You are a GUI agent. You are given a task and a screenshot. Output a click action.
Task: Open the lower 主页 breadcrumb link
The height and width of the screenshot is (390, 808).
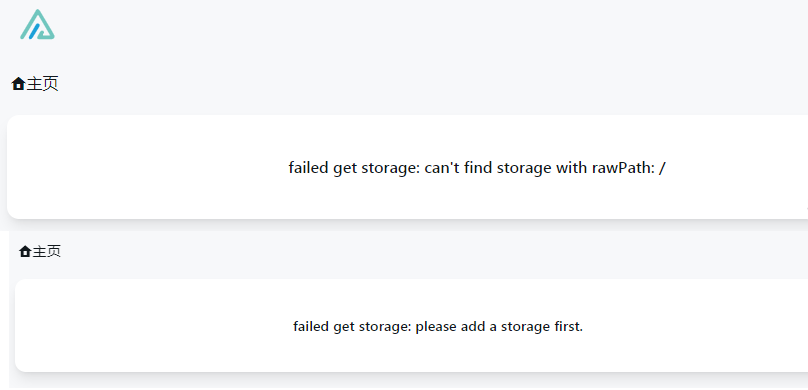coord(40,251)
